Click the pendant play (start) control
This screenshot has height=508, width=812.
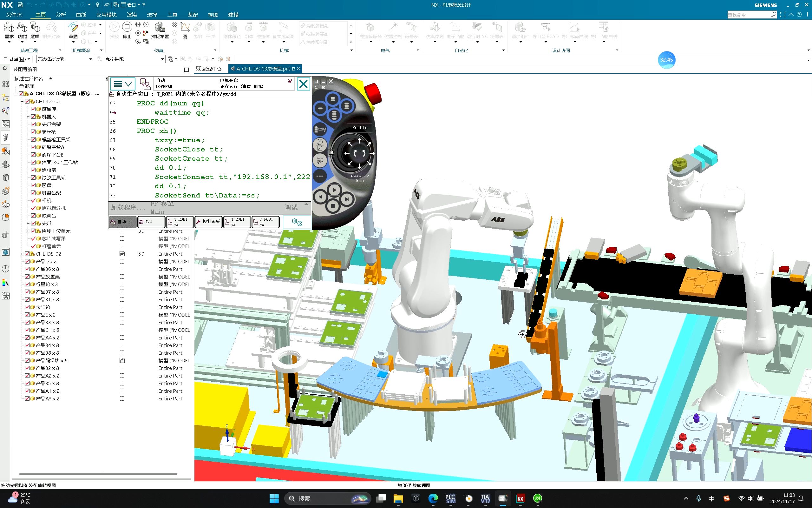tap(334, 190)
